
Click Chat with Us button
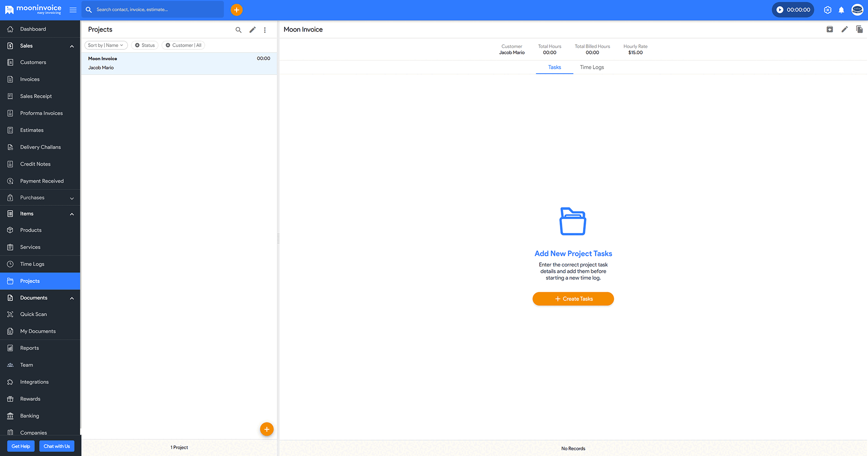click(x=57, y=446)
